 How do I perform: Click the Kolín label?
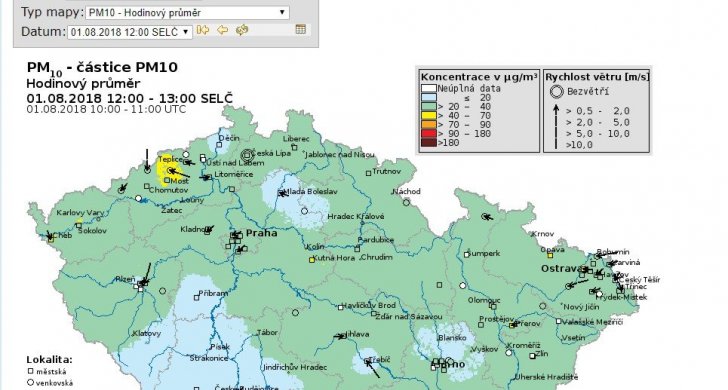(316, 247)
